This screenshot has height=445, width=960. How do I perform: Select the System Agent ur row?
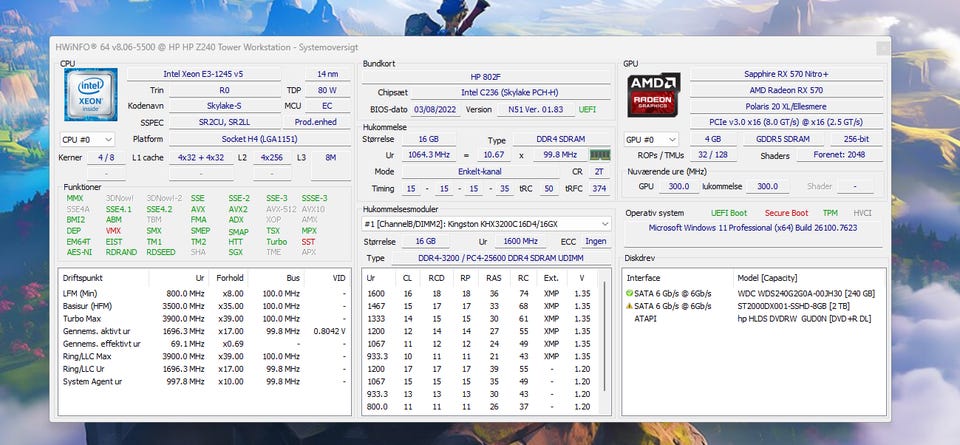click(205, 382)
